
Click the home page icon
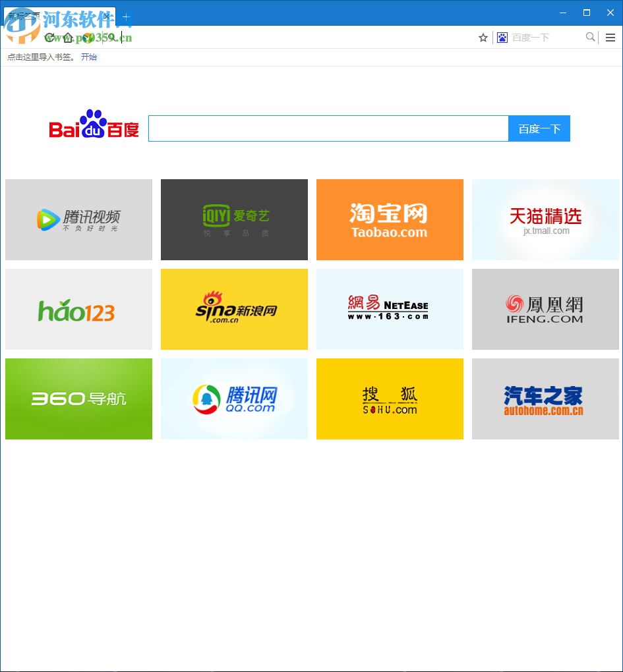68,38
